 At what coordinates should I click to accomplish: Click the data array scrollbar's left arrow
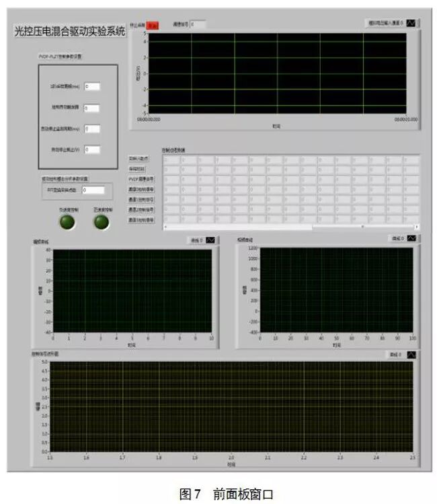165,227
